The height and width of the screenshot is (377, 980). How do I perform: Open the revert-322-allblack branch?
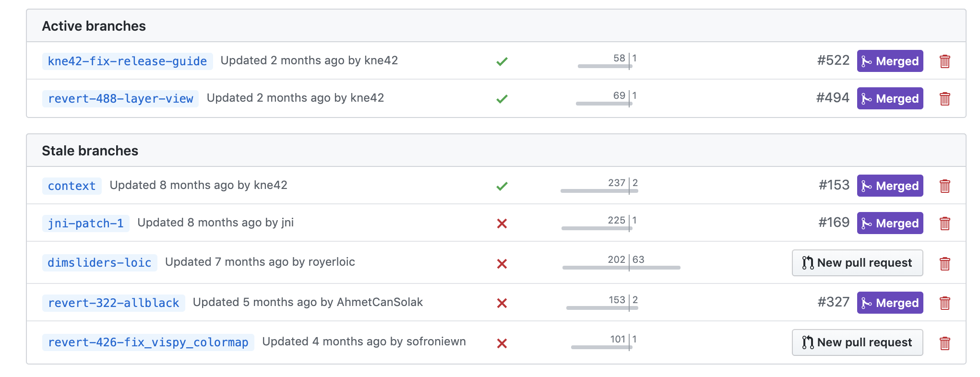113,303
